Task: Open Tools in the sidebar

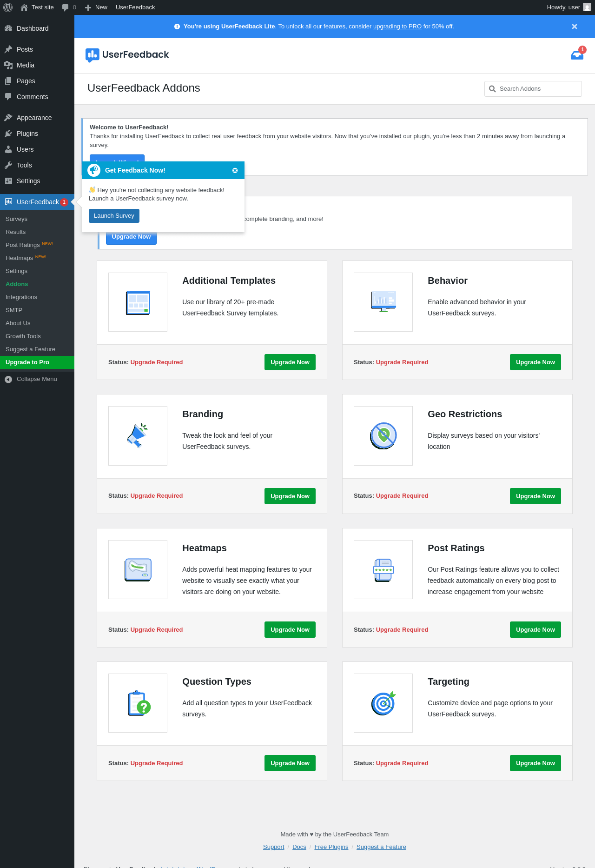Action: [37, 165]
